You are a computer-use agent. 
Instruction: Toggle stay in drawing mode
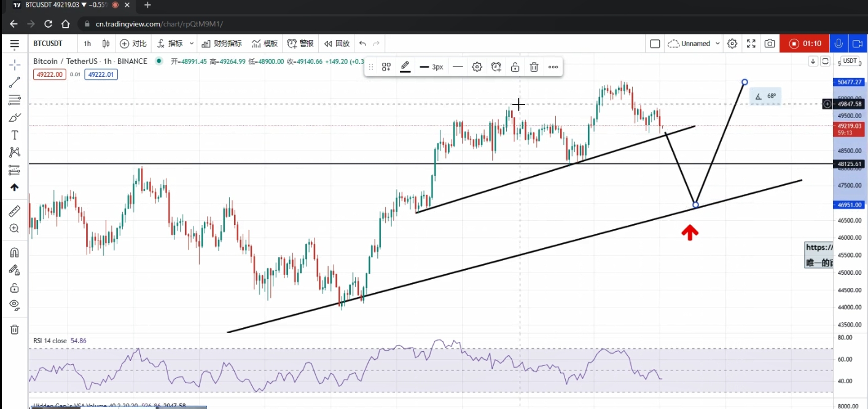[x=14, y=269]
